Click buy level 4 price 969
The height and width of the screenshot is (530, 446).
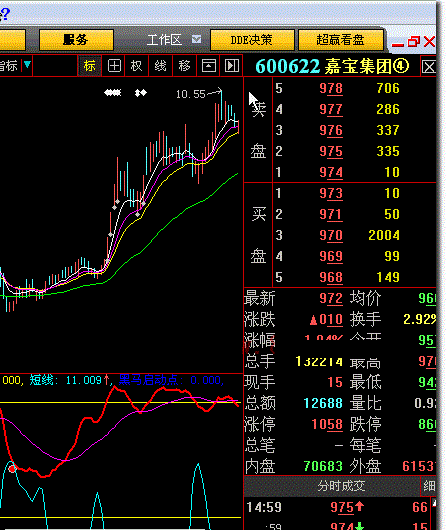(331, 256)
